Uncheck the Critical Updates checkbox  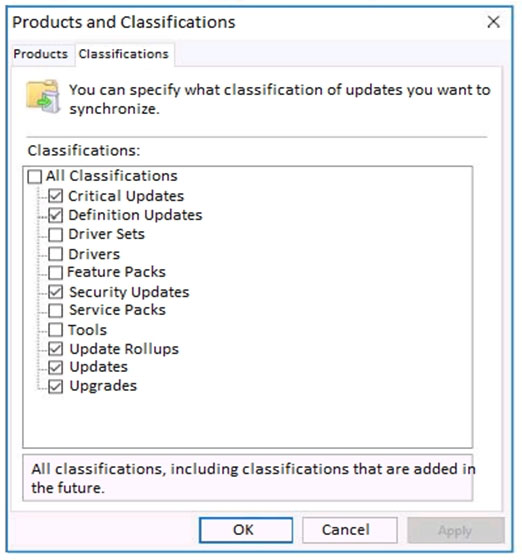tap(56, 196)
